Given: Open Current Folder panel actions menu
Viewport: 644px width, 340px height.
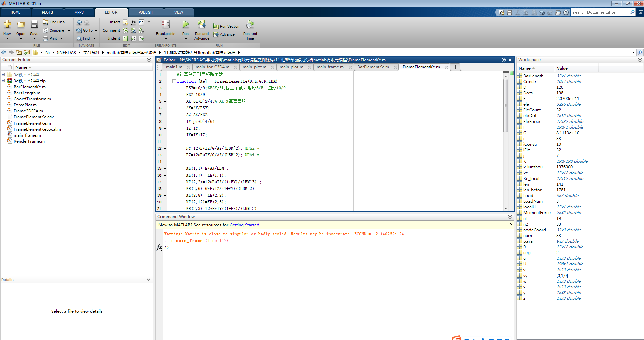Looking at the screenshot, I should click(x=149, y=60).
